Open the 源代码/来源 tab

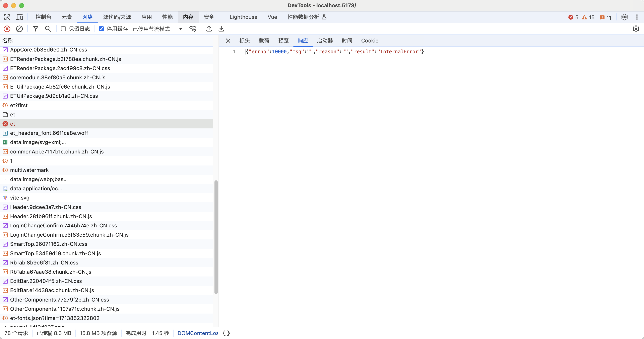coord(117,17)
